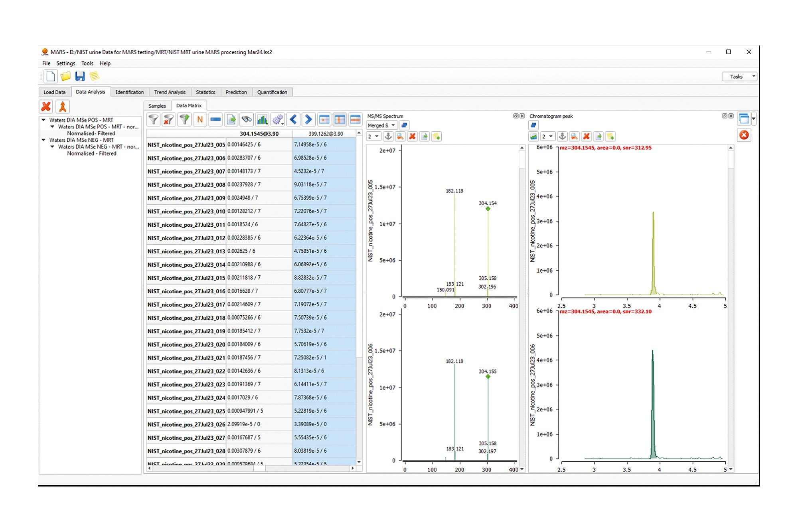The height and width of the screenshot is (532, 798).
Task: Click the blue left arrow navigation icon
Action: 293,119
